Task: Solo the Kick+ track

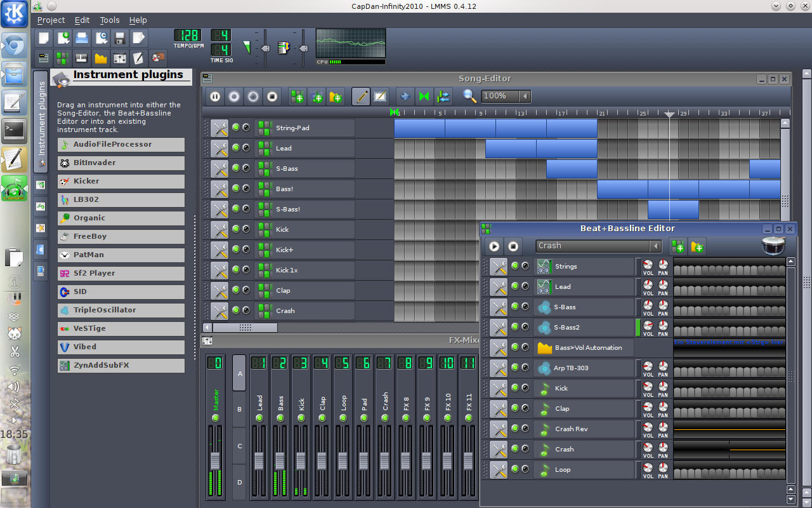Action: (x=246, y=250)
